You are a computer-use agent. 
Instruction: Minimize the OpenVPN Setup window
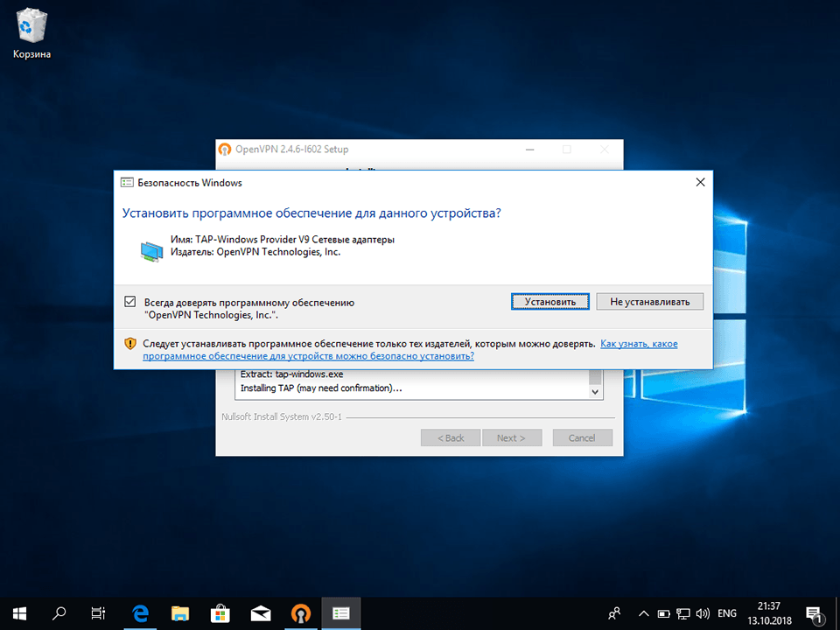(x=530, y=150)
